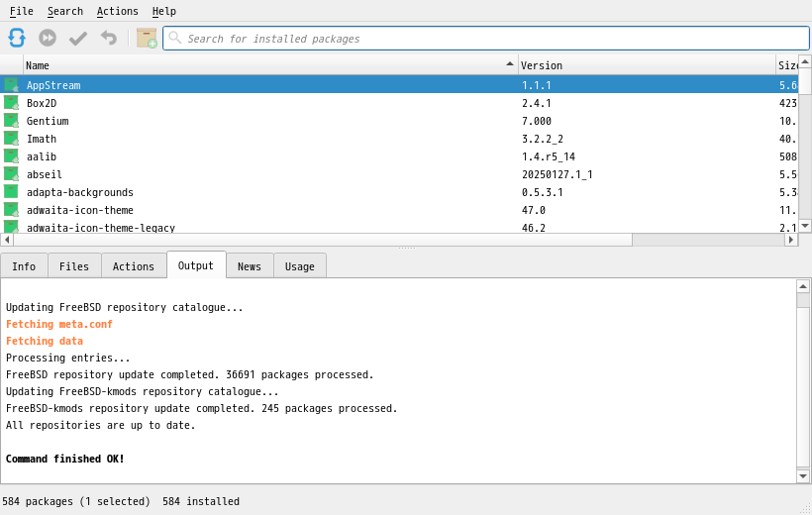The height and width of the screenshot is (515, 812).
Task: Click the install package box icon
Action: 147,38
